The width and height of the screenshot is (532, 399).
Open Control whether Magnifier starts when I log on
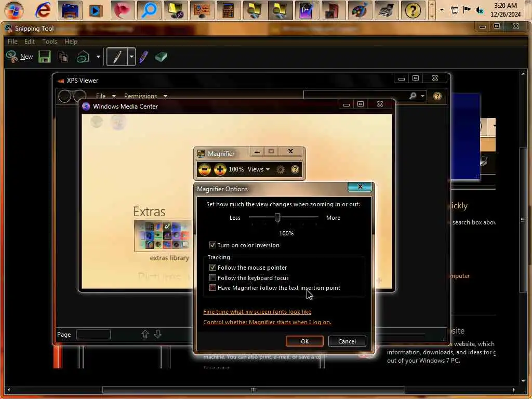click(268, 322)
